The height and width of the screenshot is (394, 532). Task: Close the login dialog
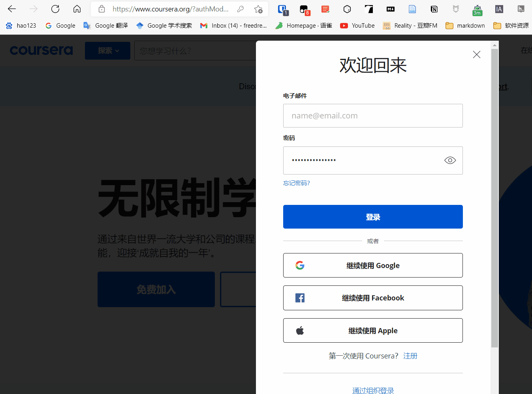click(x=477, y=54)
